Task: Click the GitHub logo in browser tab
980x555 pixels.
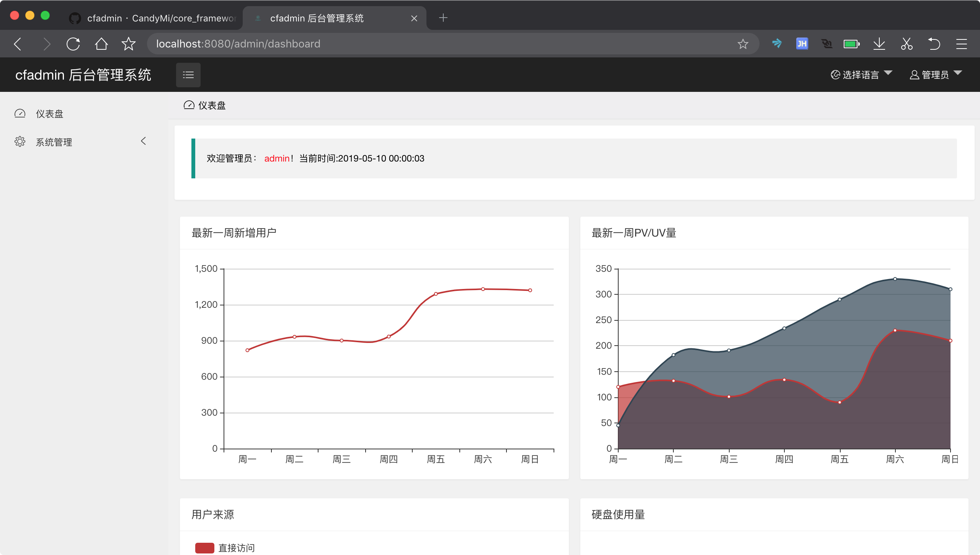Action: (x=75, y=18)
